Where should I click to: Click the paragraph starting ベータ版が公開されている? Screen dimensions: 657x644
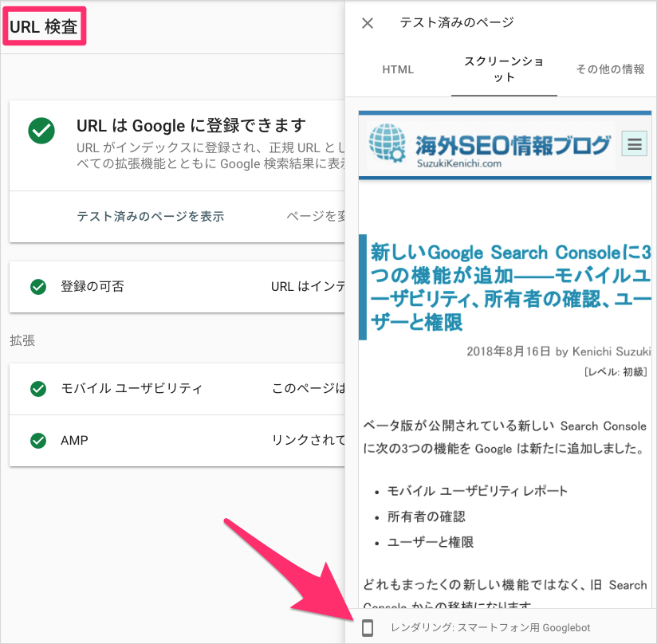[505, 437]
